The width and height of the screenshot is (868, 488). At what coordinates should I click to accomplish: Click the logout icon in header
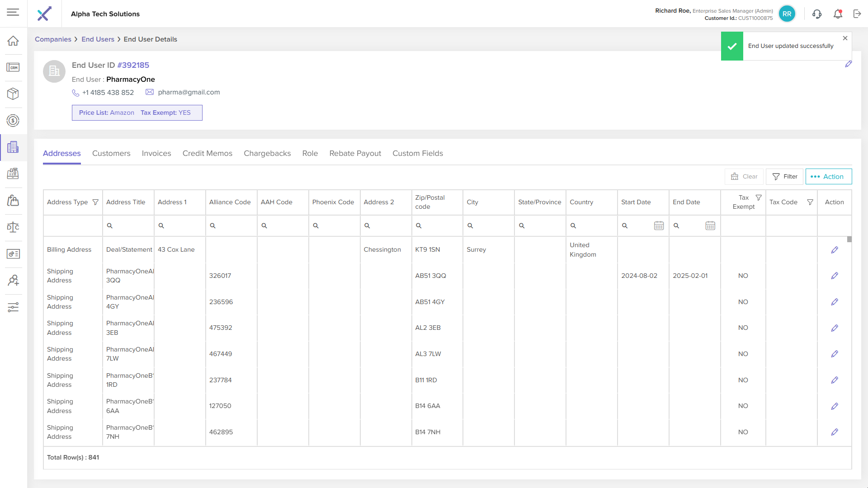pos(857,14)
